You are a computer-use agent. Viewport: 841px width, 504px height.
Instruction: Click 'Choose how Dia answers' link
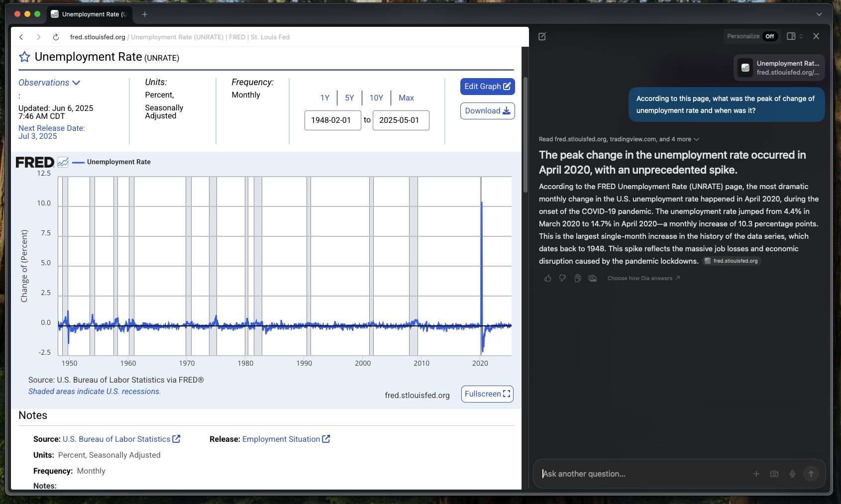[x=643, y=278]
